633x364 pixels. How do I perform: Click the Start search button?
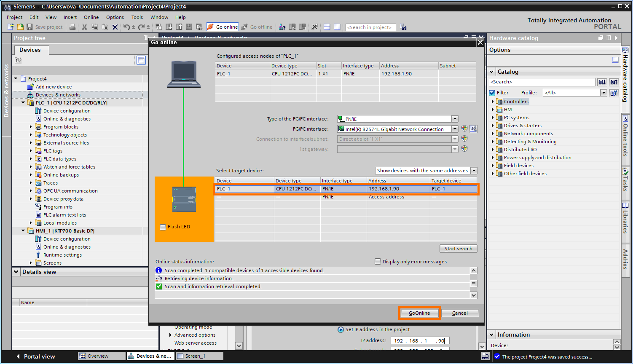(x=458, y=248)
